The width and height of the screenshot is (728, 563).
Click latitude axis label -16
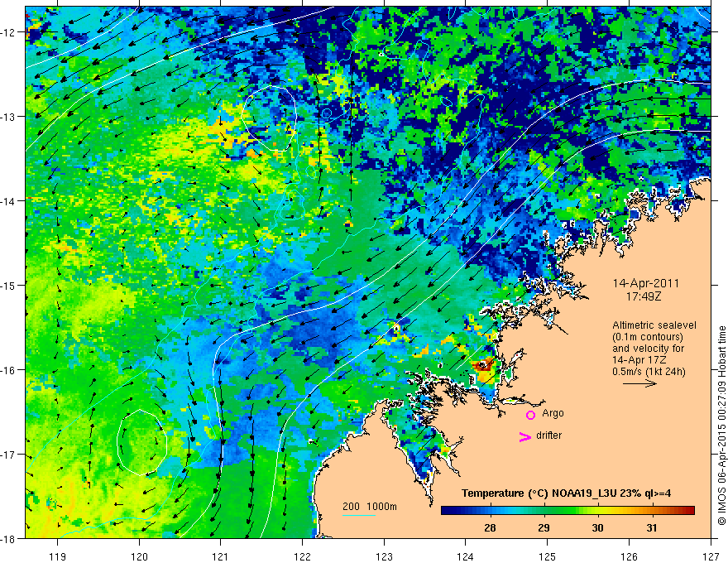[8, 370]
